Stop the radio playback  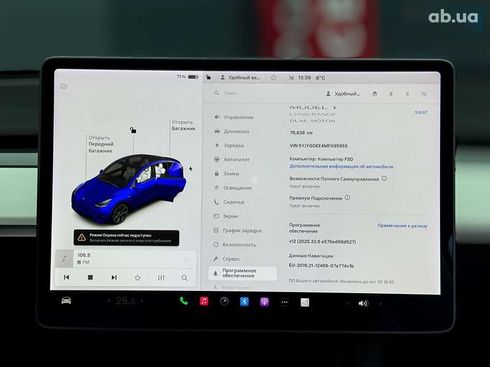(x=90, y=277)
